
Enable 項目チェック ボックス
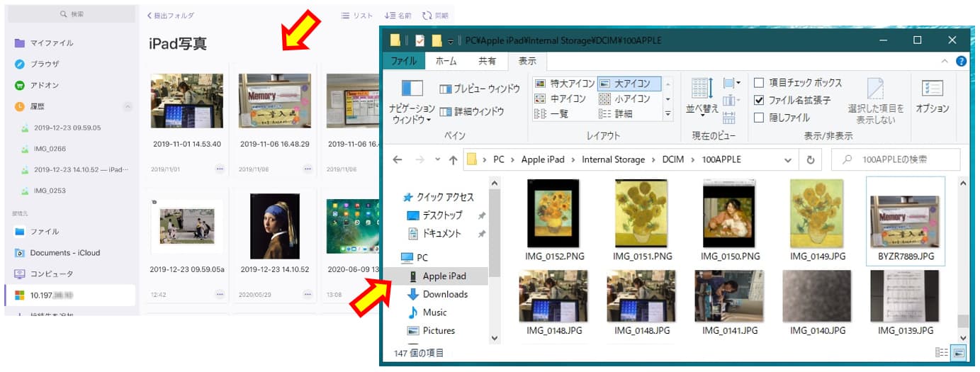pos(759,83)
